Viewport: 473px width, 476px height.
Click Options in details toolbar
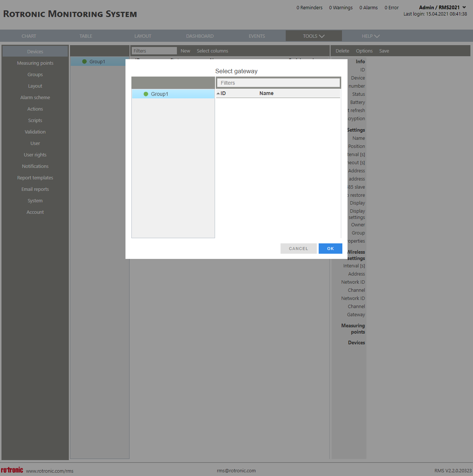[364, 51]
